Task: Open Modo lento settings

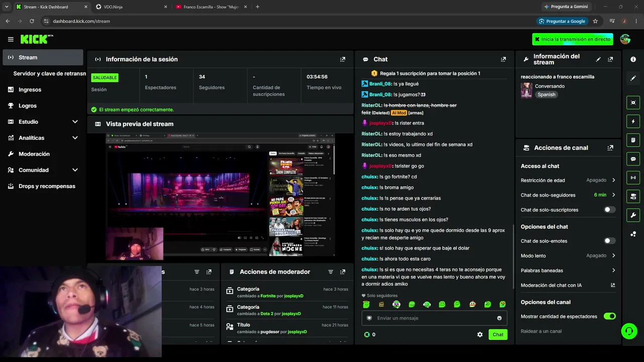Action: pos(568,255)
